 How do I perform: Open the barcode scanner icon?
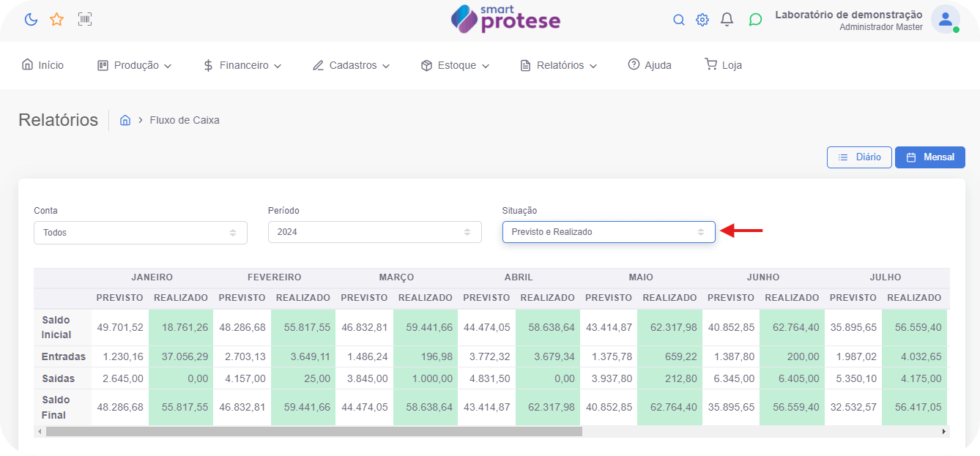[85, 20]
